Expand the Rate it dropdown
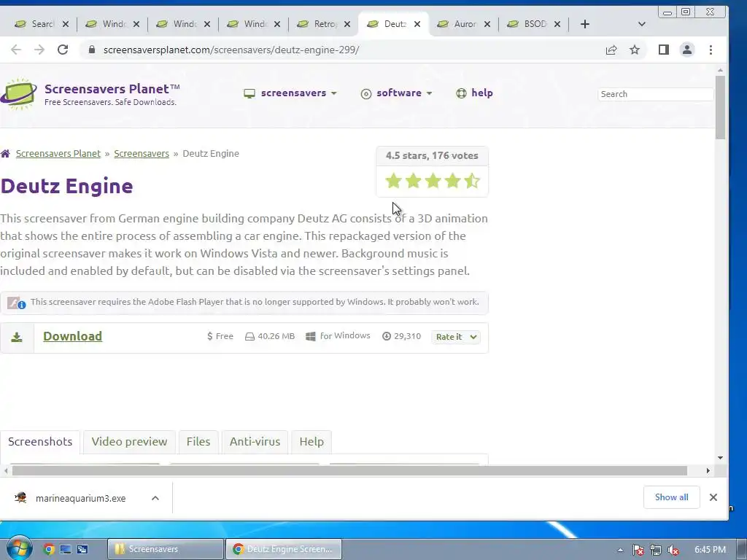Screen dimensions: 747x560 (x=456, y=337)
